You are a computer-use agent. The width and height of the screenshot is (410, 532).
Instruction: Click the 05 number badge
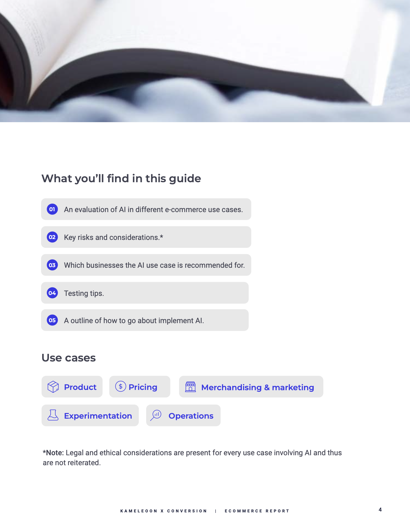click(52, 320)
